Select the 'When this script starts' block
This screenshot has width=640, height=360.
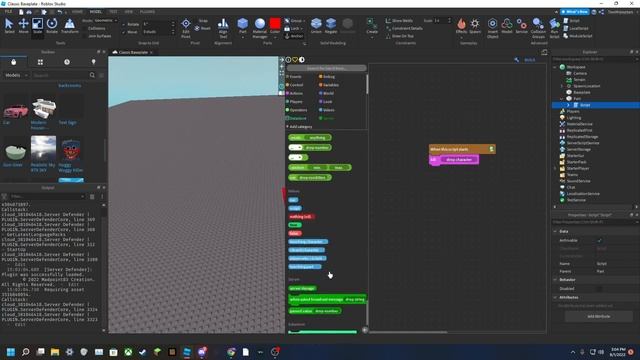(462, 149)
